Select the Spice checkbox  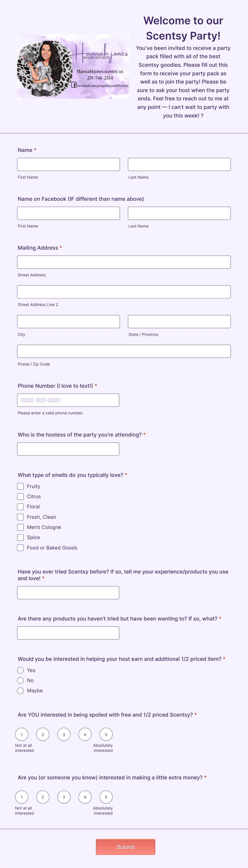(x=20, y=537)
